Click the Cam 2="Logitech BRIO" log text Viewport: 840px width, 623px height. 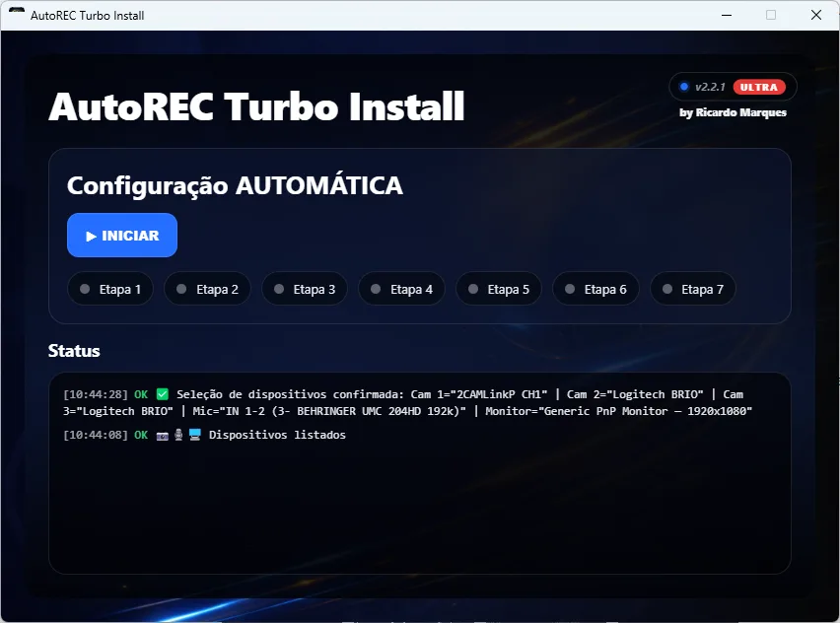pos(635,395)
